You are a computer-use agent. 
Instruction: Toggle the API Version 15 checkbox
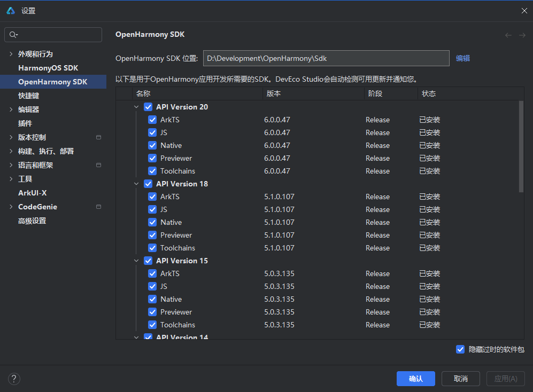pos(148,261)
